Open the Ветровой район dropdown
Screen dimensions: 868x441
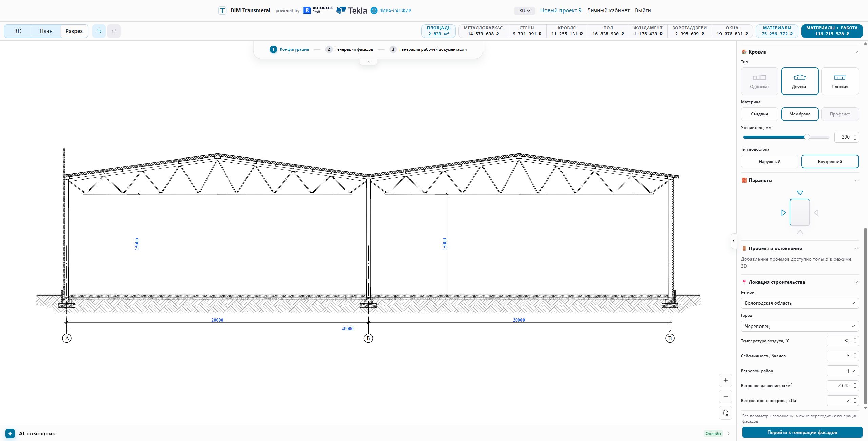[843, 371]
